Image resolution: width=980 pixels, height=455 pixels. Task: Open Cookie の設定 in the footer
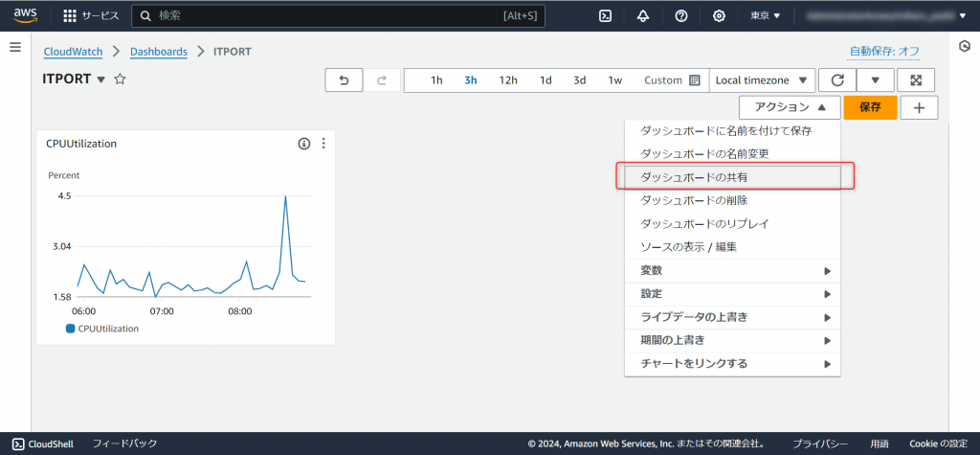939,444
